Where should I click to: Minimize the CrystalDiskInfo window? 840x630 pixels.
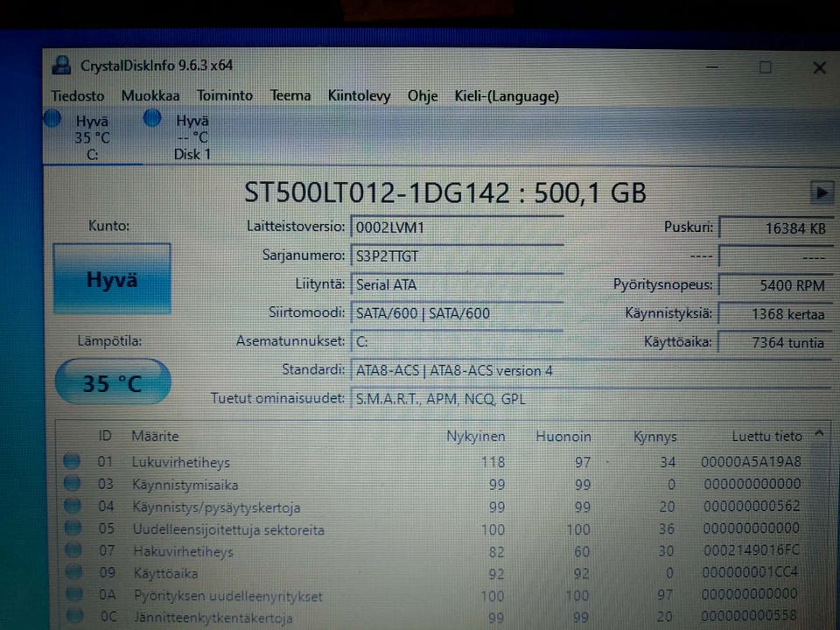point(712,67)
